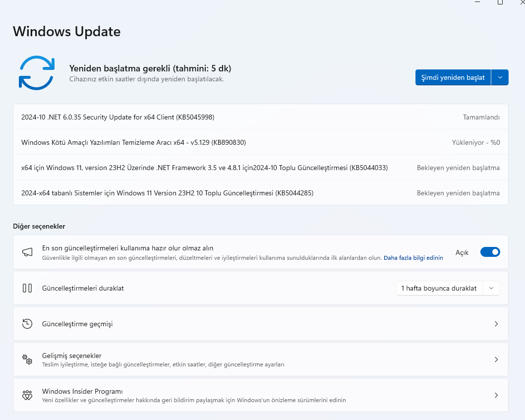Open the Güncelleştirme geçmişi chevron arrow
This screenshot has width=525, height=420.
pos(496,324)
